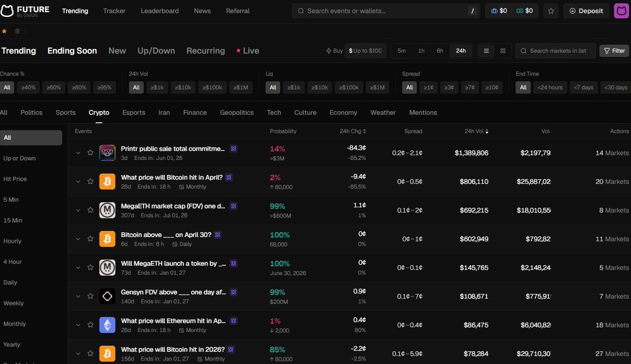Filter End Time to <24 hours
The width and height of the screenshot is (631, 364).
[550, 88]
